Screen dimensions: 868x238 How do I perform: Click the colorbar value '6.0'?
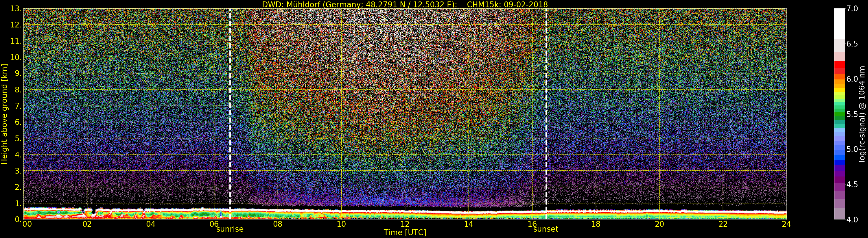pyautogui.click(x=852, y=79)
